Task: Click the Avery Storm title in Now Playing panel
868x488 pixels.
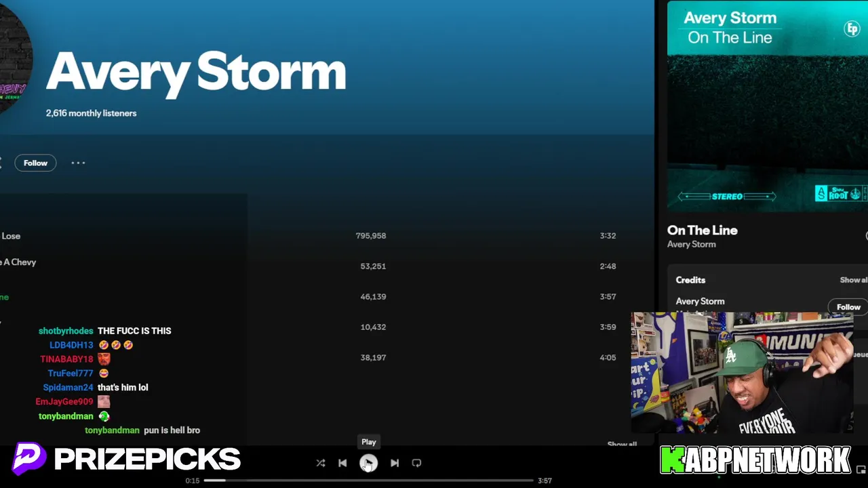Action: (730, 18)
